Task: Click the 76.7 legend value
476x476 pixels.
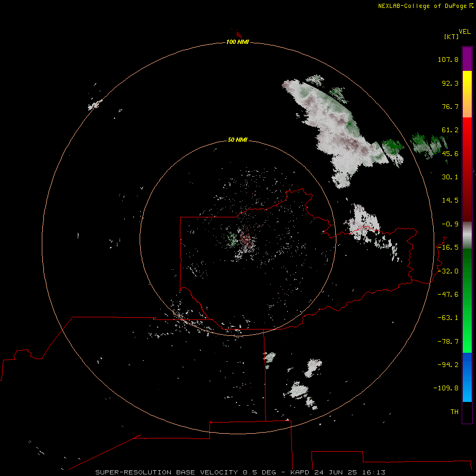Action: (x=450, y=106)
